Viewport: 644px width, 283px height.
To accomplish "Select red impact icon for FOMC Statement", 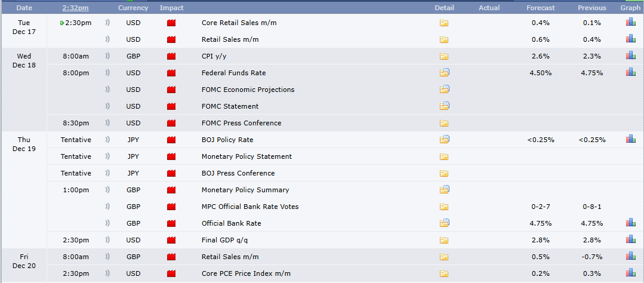I will pyautogui.click(x=171, y=106).
